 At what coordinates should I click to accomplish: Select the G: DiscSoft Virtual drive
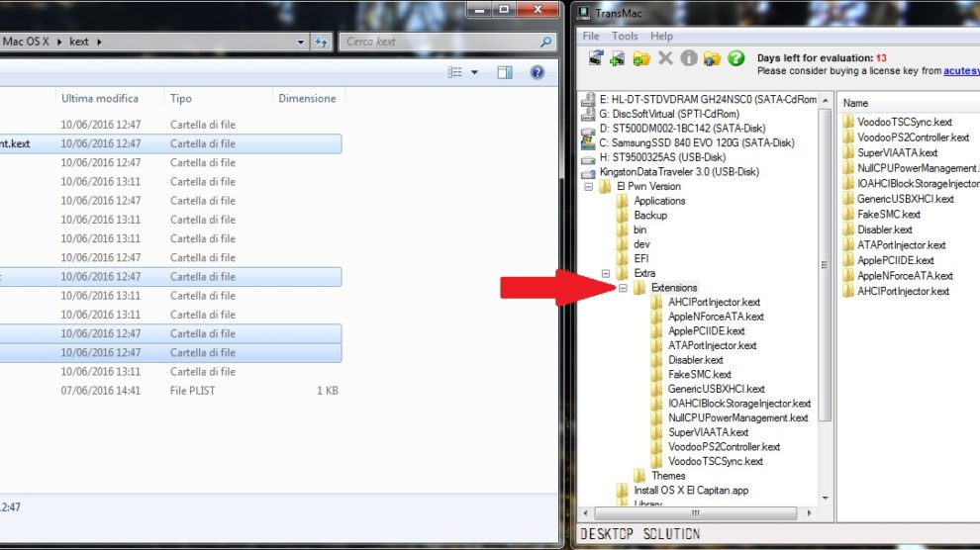[669, 114]
